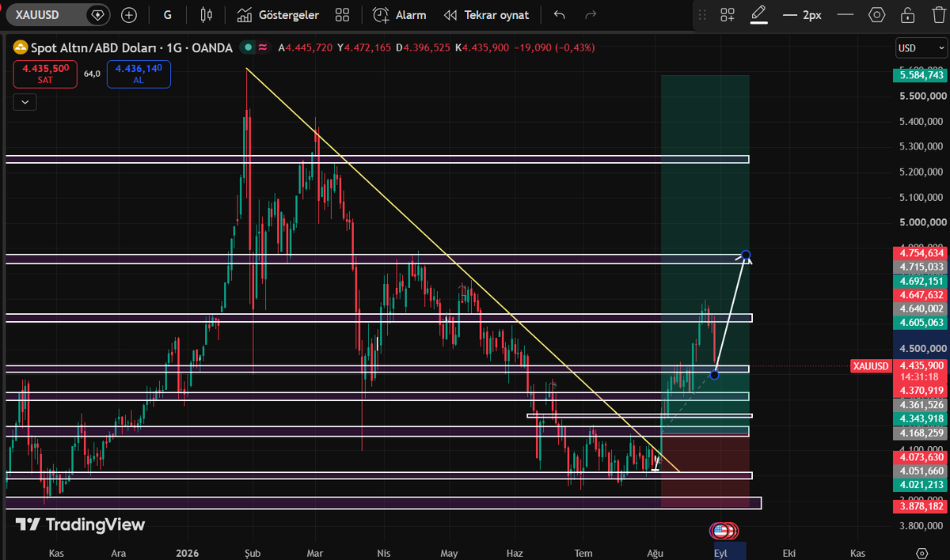Open the G time interval menu
950x560 pixels.
[x=167, y=15]
